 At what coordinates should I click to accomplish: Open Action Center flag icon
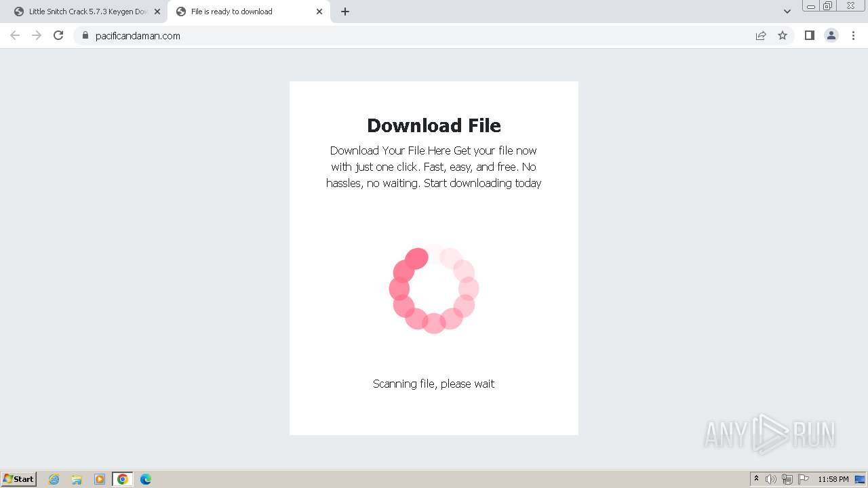click(804, 479)
